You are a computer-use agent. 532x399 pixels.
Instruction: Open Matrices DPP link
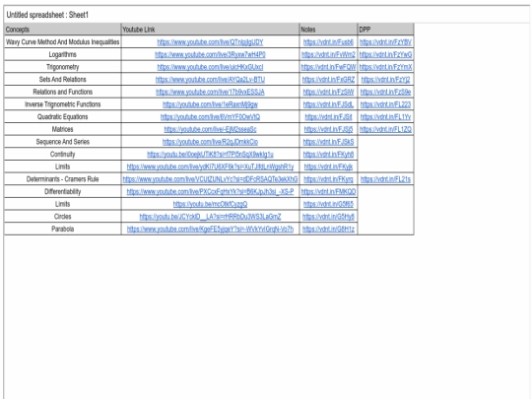[385, 129]
